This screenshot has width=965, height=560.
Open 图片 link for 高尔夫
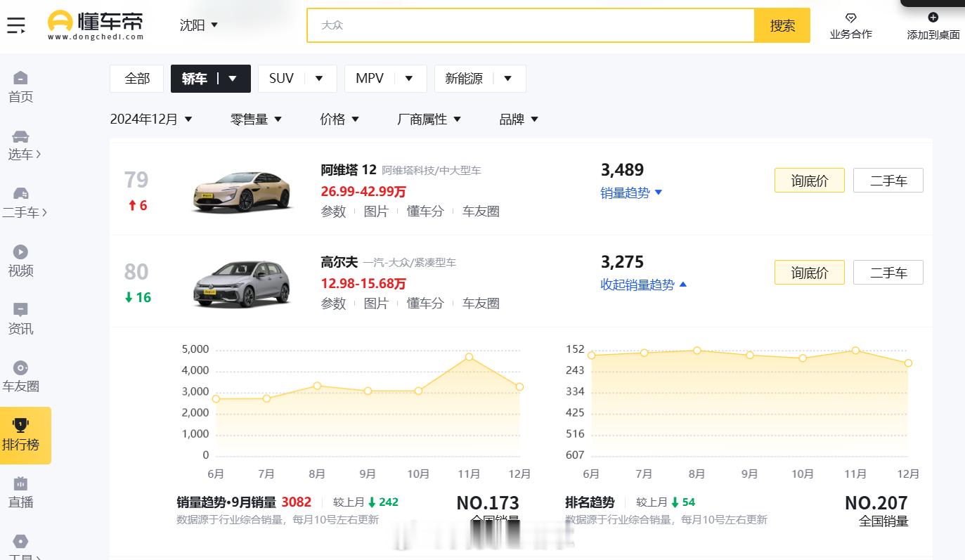376,304
